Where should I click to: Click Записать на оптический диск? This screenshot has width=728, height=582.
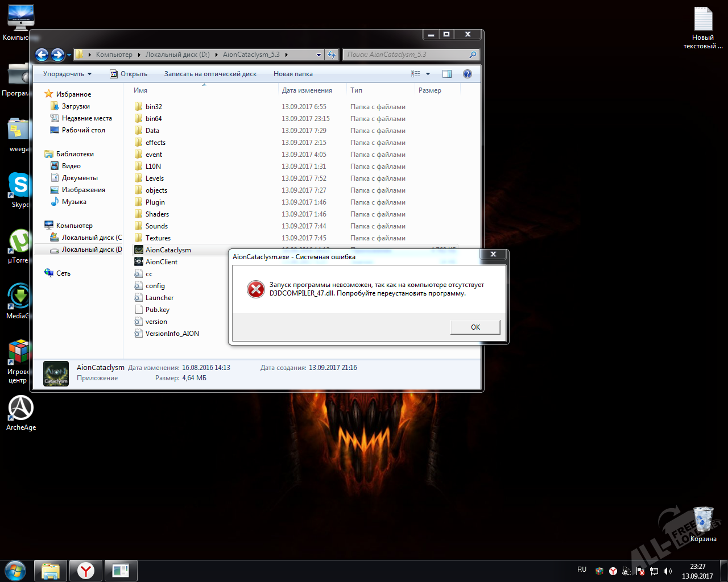pos(210,74)
